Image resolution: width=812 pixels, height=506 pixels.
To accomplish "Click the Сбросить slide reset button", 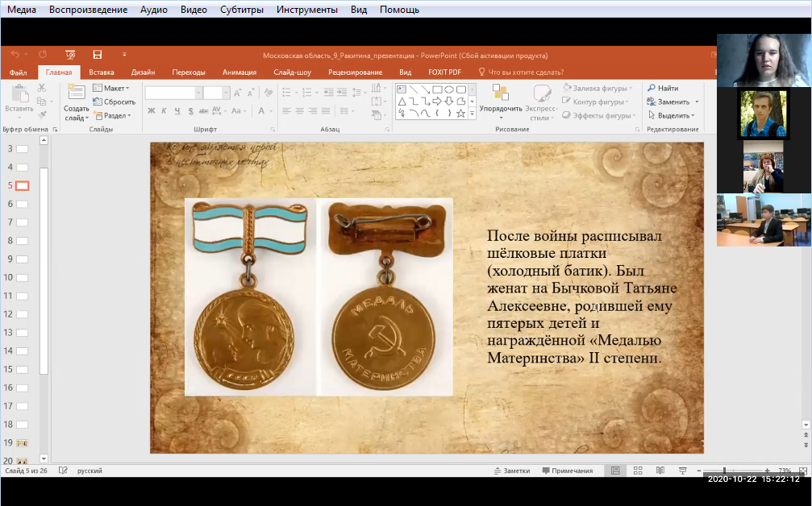I will tap(114, 102).
